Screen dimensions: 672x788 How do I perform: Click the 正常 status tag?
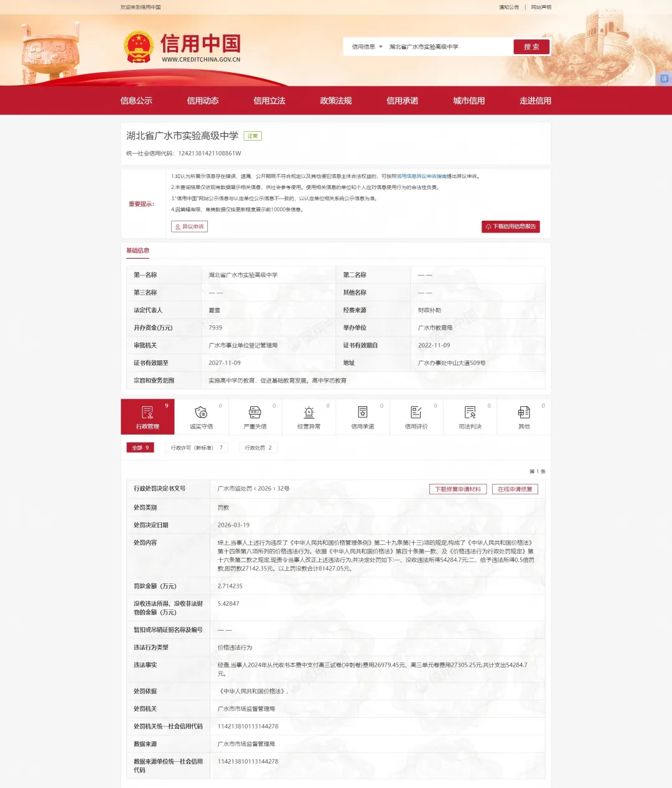tap(253, 136)
